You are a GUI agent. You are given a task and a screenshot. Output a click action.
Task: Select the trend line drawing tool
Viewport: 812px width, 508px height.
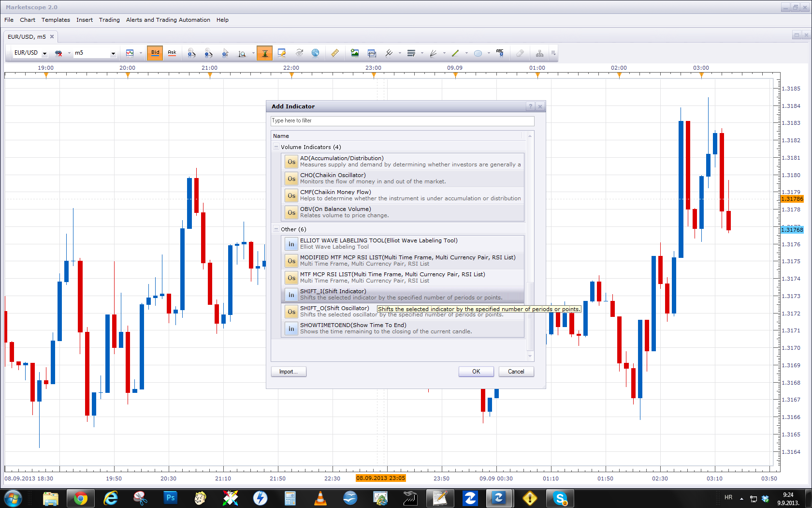455,53
